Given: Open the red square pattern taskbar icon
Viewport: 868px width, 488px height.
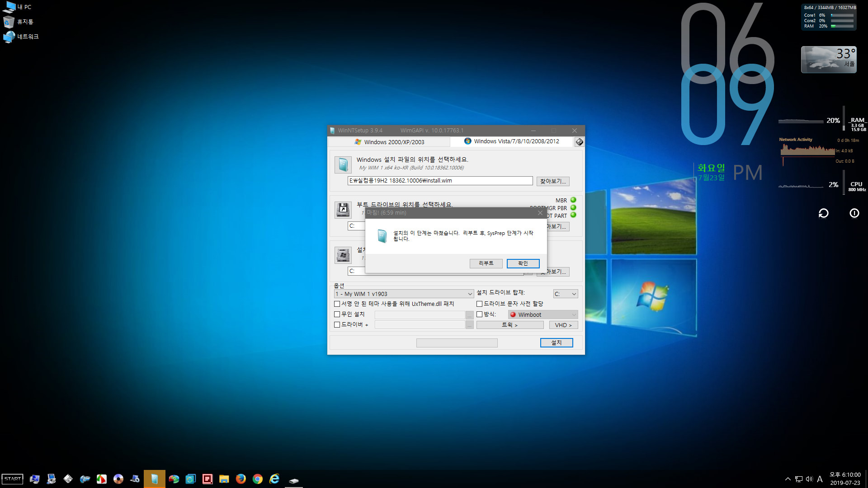Looking at the screenshot, I should (208, 479).
